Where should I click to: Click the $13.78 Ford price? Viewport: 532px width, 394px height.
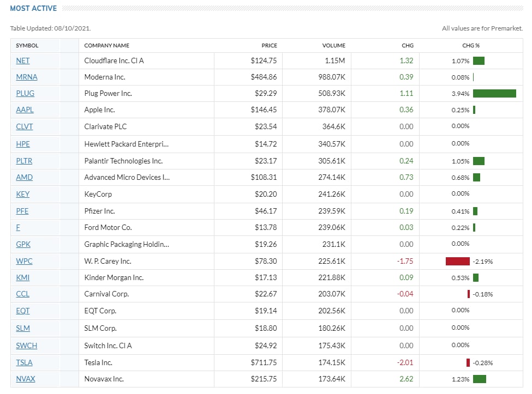click(266, 227)
